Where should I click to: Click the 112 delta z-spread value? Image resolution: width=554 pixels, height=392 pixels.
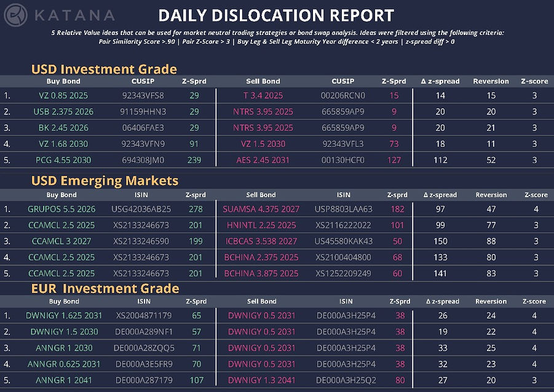tap(440, 160)
